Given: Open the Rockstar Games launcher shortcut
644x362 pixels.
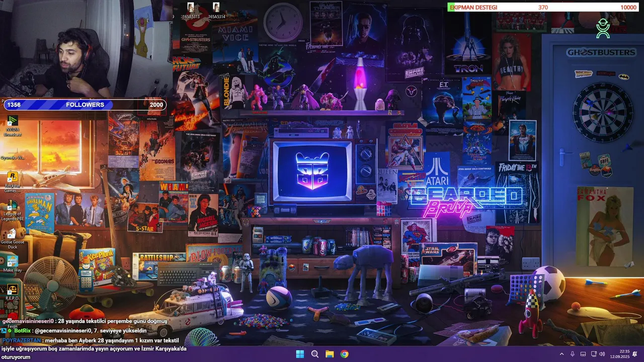Looking at the screenshot, I should click(x=13, y=182).
